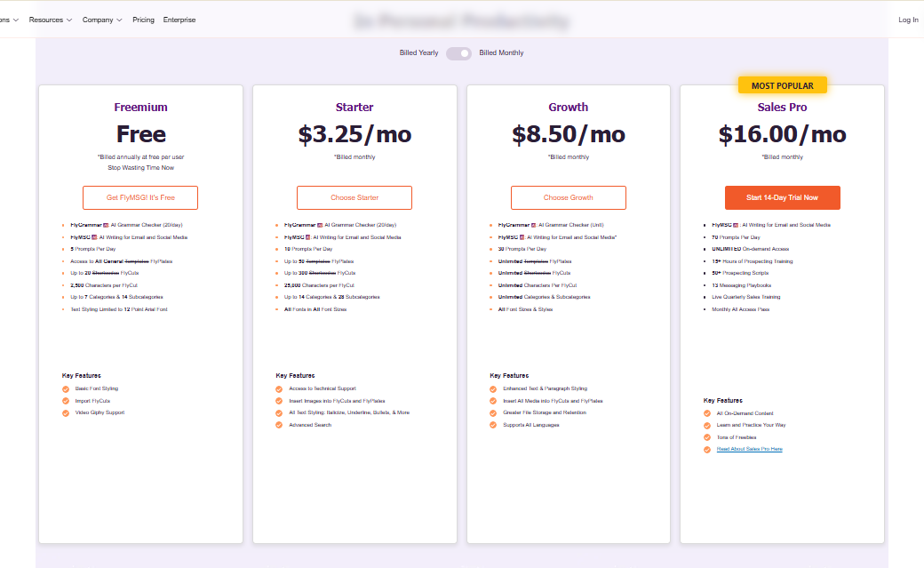Screen dimensions: 924x568
Task: Select the Billed Yearly label
Action: click(x=419, y=52)
